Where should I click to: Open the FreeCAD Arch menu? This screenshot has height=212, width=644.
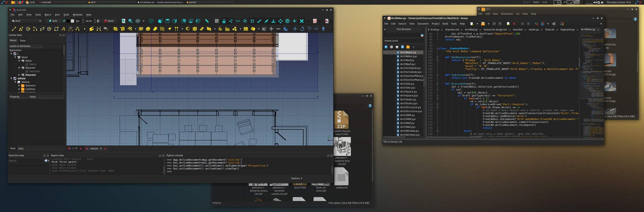pos(57,15)
